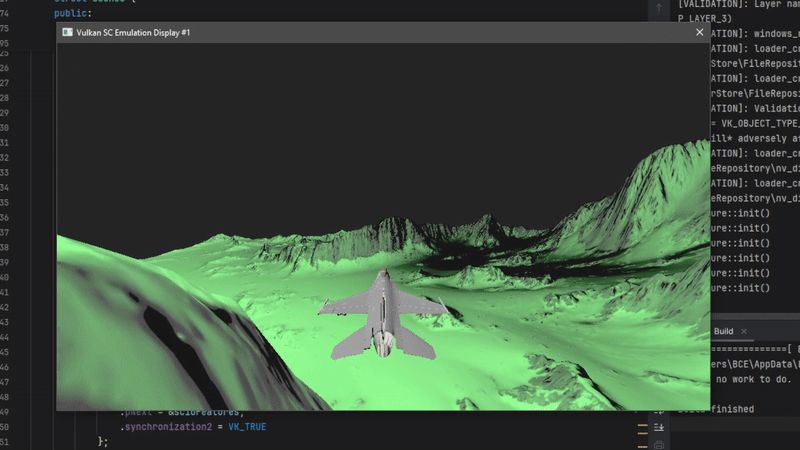
Task: Click the '= VK_OBJECT_TYPE_' console line
Action: pos(755,123)
